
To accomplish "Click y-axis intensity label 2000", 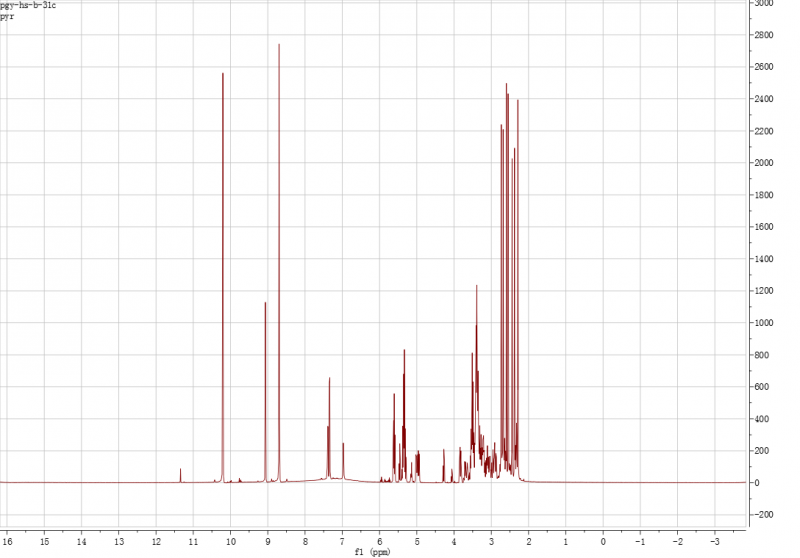I will point(764,163).
